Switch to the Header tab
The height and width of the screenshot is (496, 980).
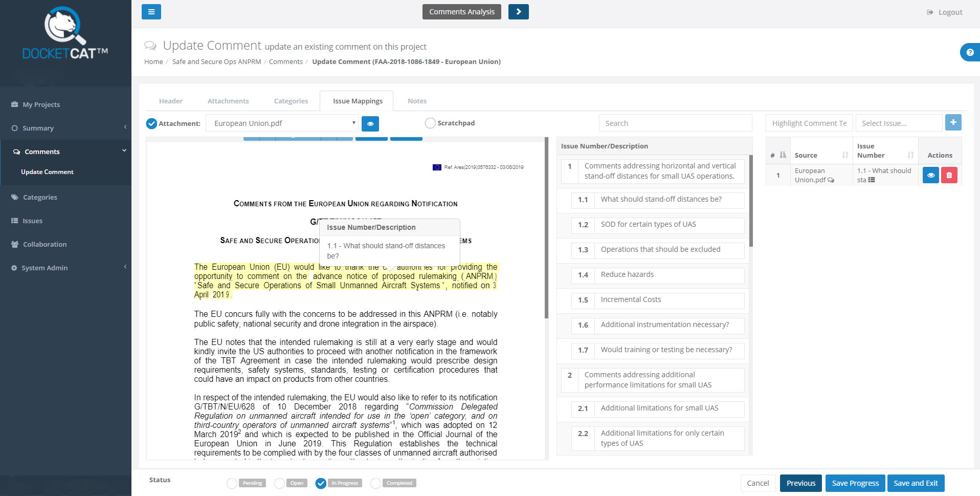pos(170,101)
